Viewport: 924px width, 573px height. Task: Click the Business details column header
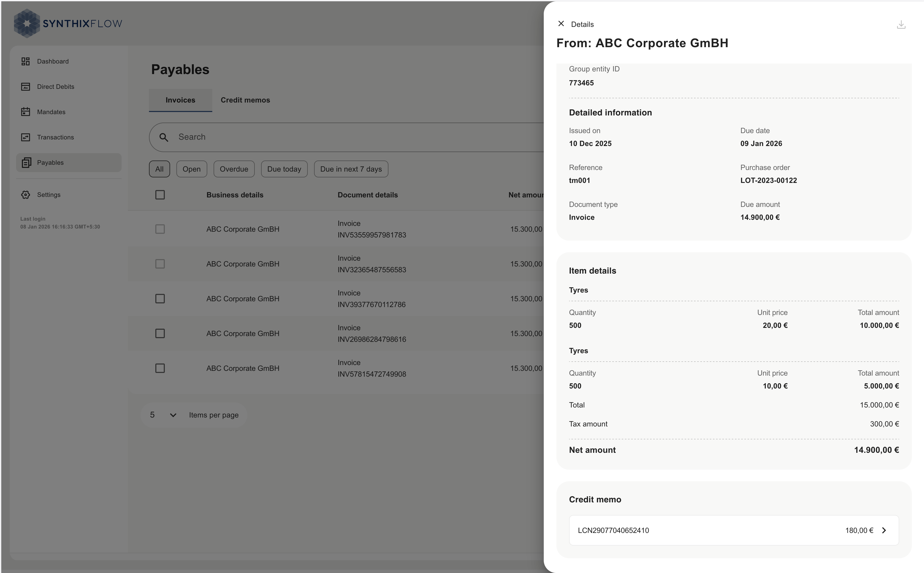point(235,195)
